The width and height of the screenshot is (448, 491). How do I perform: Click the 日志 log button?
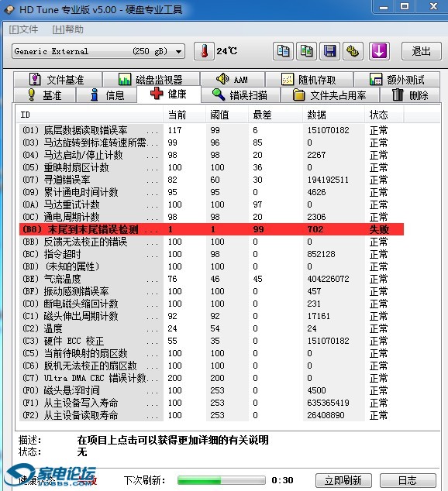408,480
